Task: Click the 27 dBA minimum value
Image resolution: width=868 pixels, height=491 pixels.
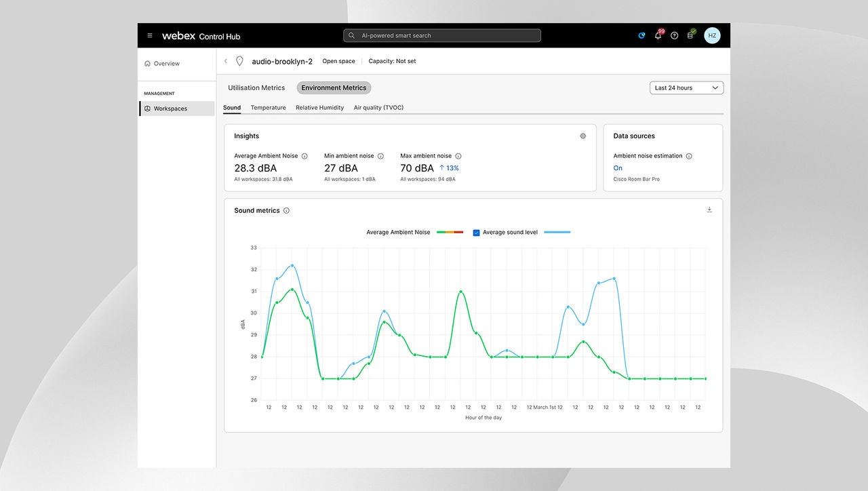Action: 340,168
